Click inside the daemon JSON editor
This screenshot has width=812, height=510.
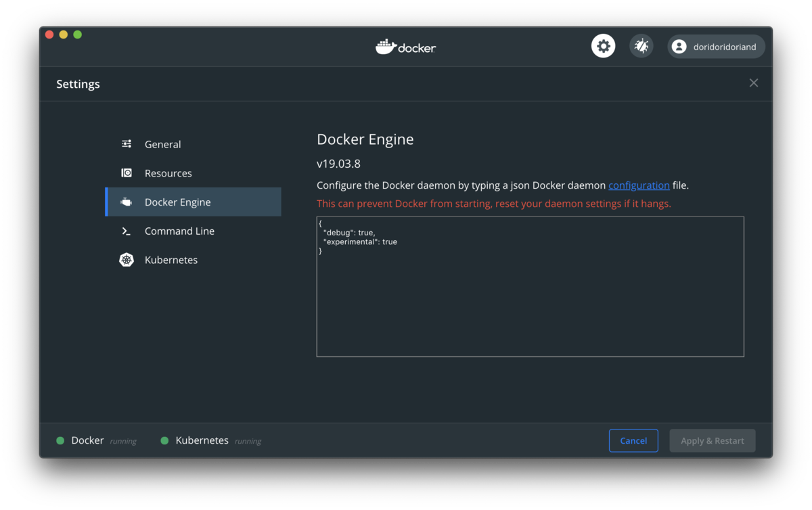click(x=531, y=287)
